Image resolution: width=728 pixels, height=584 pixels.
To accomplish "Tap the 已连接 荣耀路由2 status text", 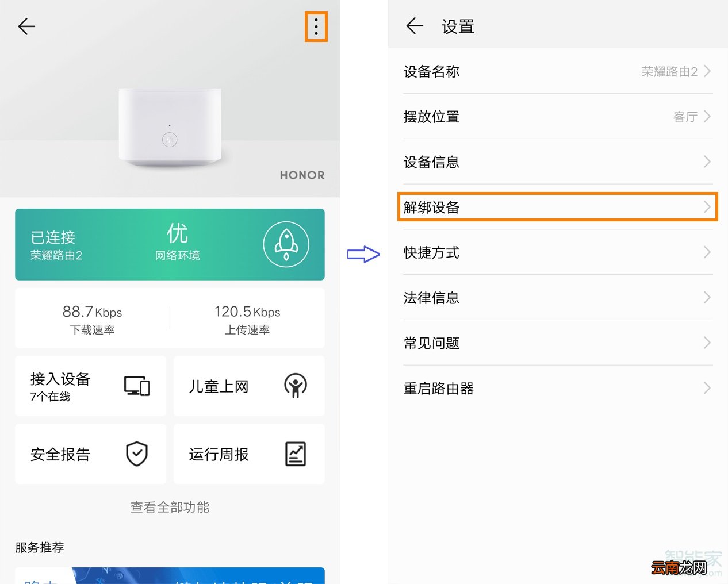I will (56, 245).
